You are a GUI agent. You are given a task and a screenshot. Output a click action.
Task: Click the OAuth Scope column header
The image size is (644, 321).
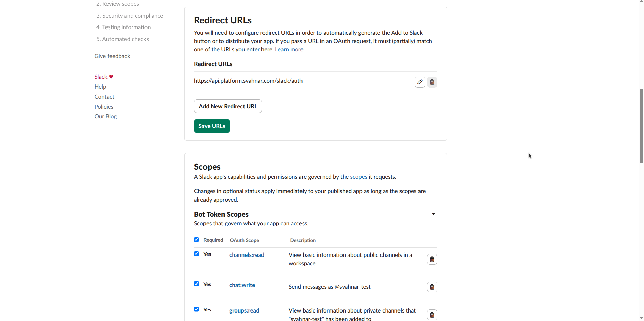tap(244, 240)
